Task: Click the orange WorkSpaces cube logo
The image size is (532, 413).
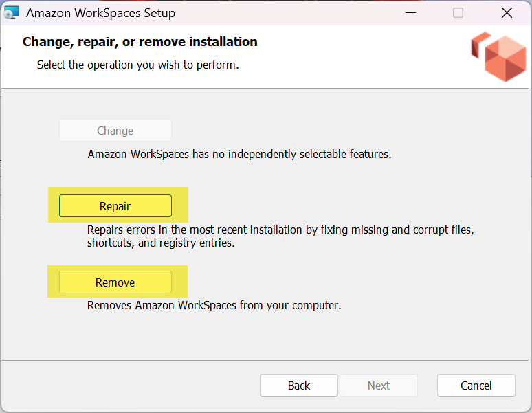Action: 498,56
